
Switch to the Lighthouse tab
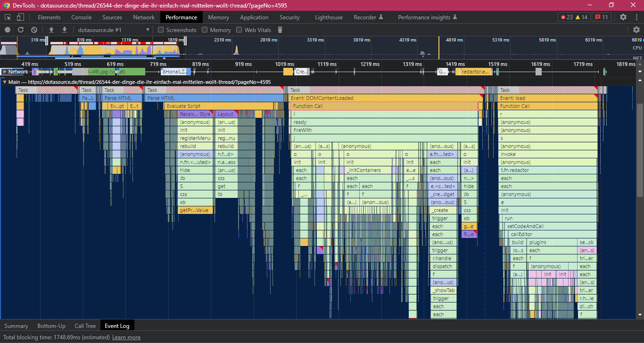pyautogui.click(x=329, y=17)
